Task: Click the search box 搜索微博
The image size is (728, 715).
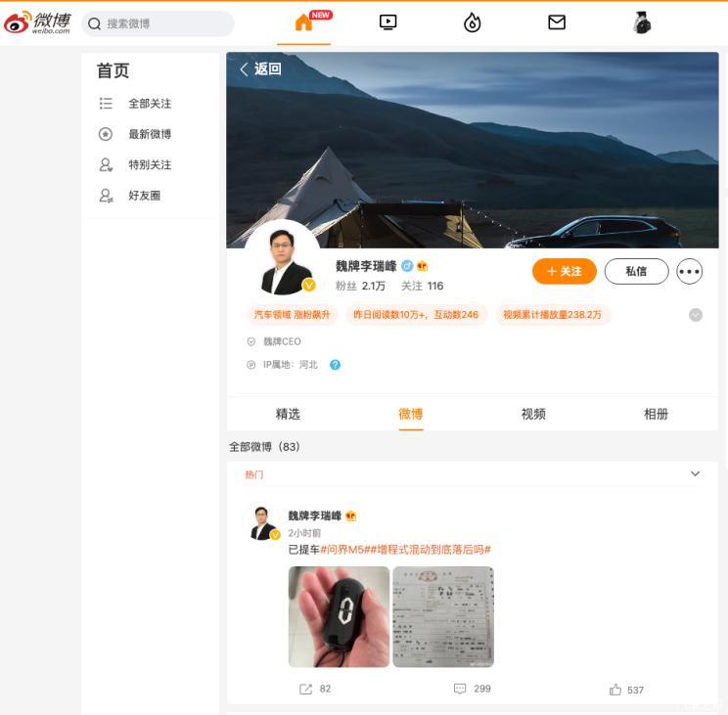Action: [x=158, y=23]
